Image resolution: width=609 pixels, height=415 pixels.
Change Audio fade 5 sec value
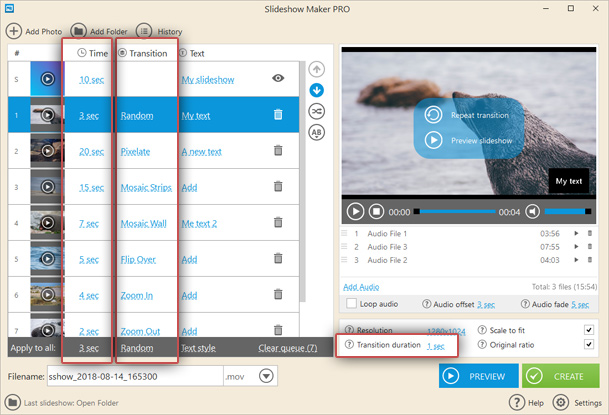pyautogui.click(x=580, y=304)
